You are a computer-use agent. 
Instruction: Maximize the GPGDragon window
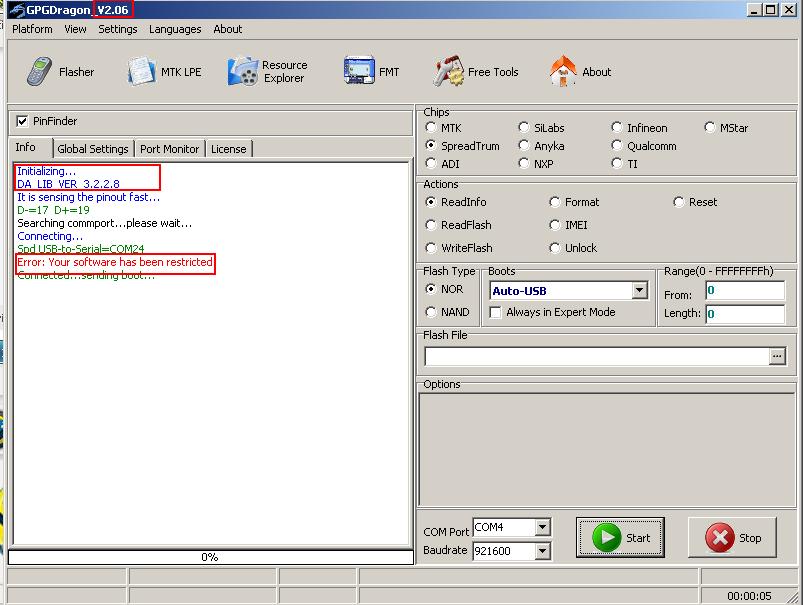click(x=770, y=10)
